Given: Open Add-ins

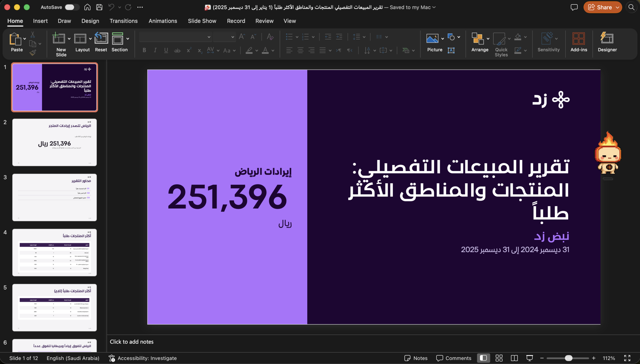Looking at the screenshot, I should click(x=579, y=42).
